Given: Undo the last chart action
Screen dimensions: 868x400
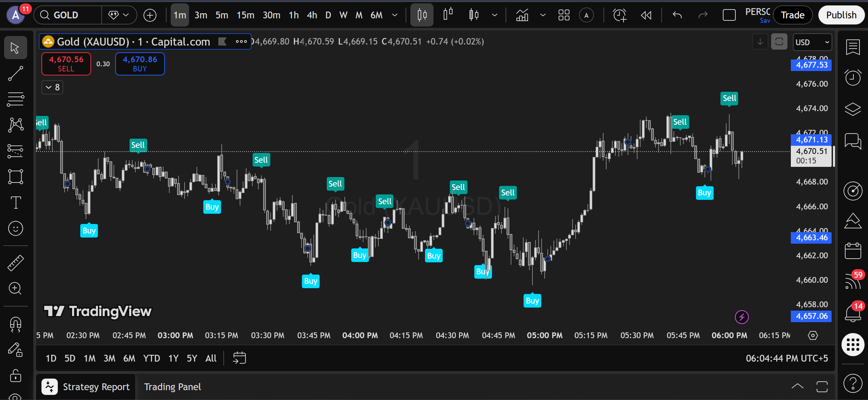Looking at the screenshot, I should [677, 15].
